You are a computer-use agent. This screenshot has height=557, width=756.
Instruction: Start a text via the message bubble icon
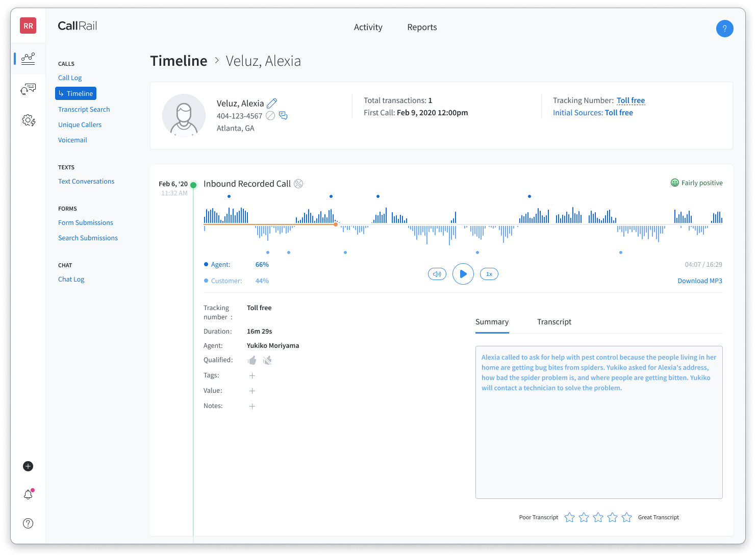point(283,116)
